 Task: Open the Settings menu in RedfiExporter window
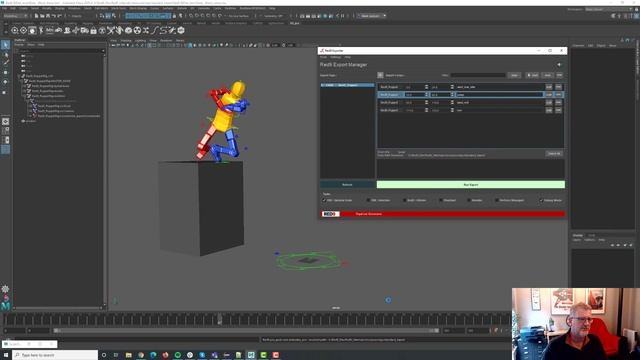[x=336, y=57]
